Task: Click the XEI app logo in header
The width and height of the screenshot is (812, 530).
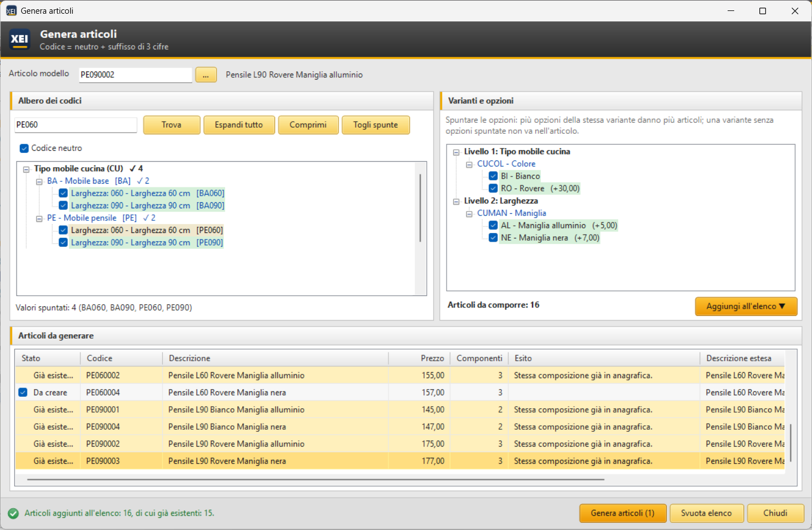Action: (20, 39)
